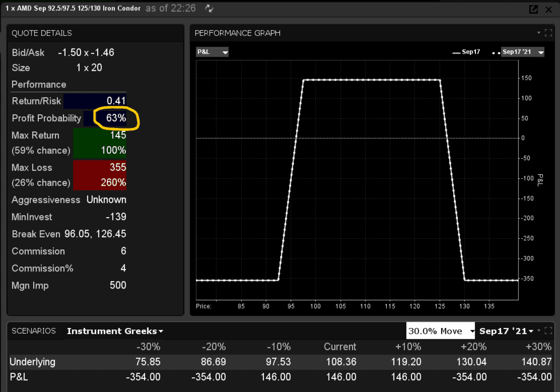Maximize the Performance Graph panel
Screen dimensions: 560x392
pyautogui.click(x=548, y=33)
